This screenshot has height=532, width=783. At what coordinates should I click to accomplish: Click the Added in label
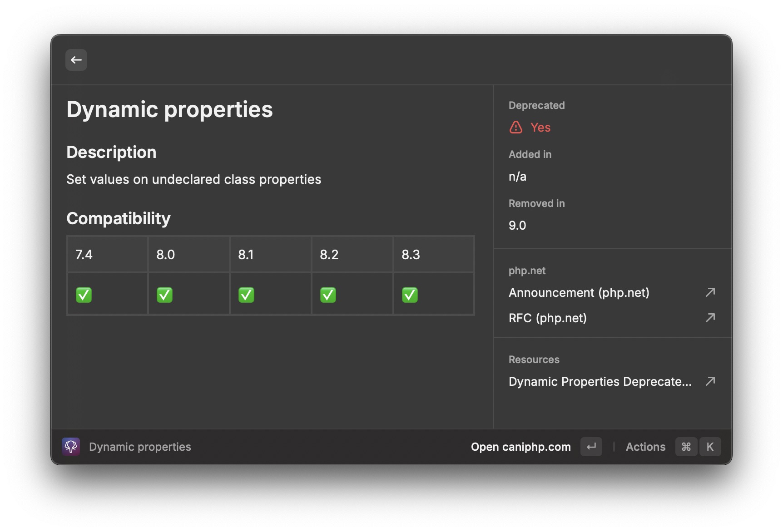click(x=530, y=154)
